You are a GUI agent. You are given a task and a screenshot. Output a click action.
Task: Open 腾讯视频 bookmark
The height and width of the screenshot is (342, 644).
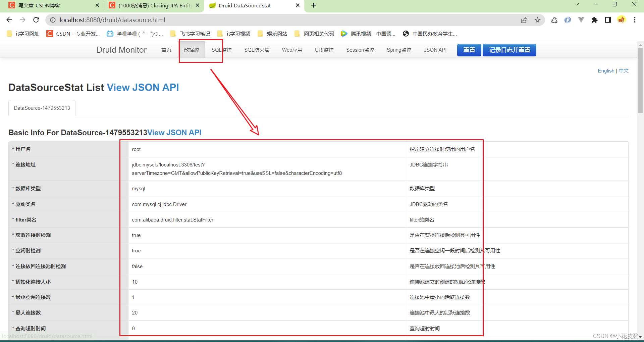pyautogui.click(x=368, y=34)
